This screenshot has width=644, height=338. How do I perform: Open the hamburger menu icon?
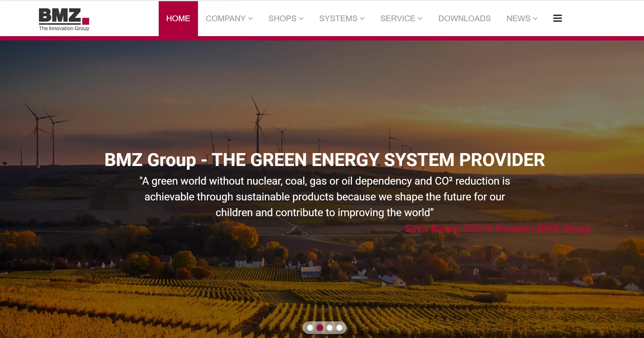pos(557,18)
